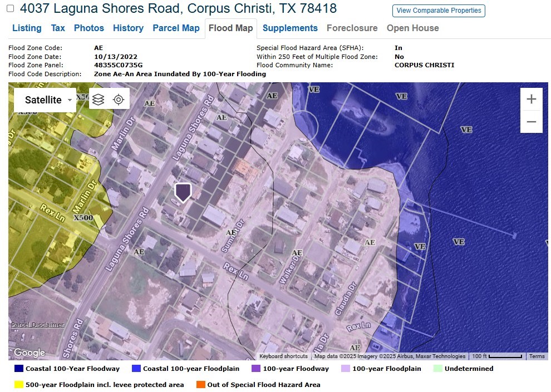Zoom in with the plus icon

click(532, 98)
